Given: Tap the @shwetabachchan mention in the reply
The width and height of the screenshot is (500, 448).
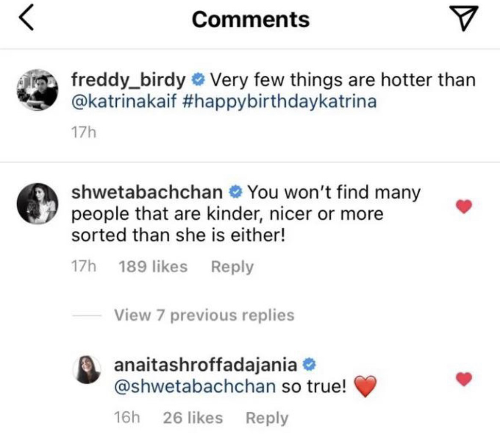Looking at the screenshot, I should point(194,386).
